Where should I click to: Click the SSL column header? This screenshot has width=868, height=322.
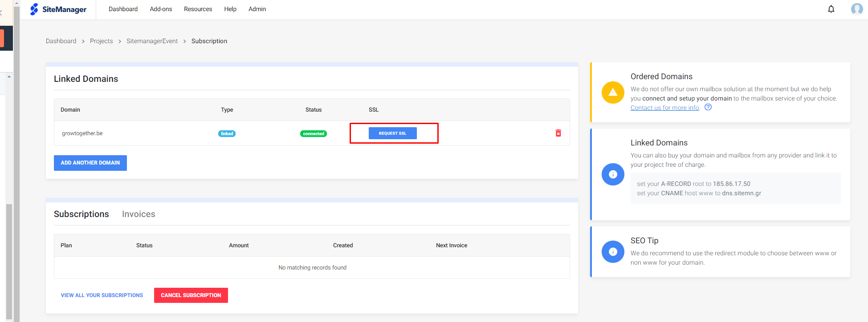pyautogui.click(x=374, y=109)
